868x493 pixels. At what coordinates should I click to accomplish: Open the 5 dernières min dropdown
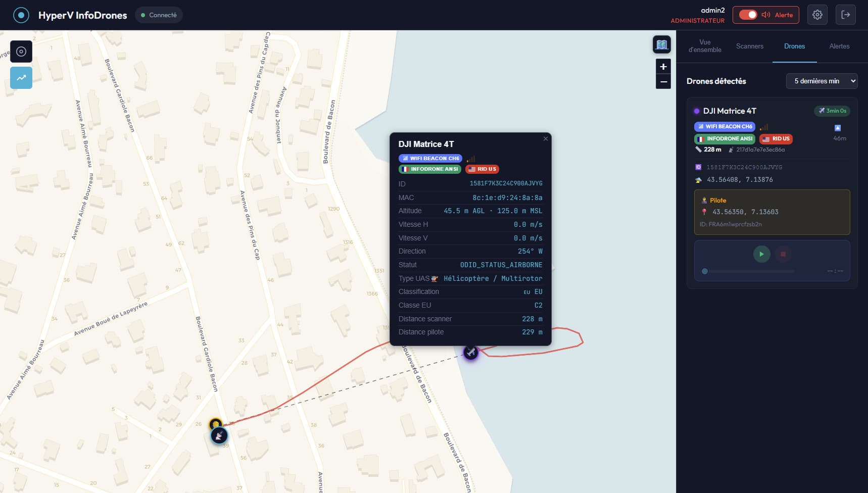[x=822, y=81]
